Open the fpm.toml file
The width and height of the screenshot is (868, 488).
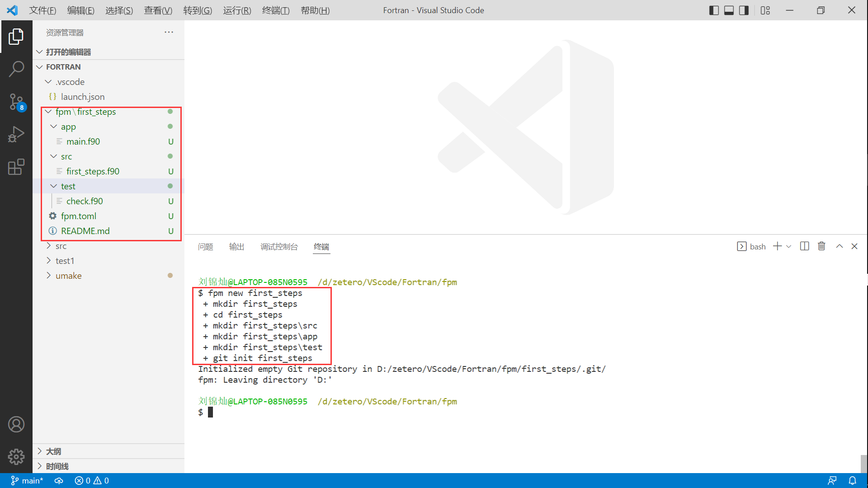coord(79,216)
